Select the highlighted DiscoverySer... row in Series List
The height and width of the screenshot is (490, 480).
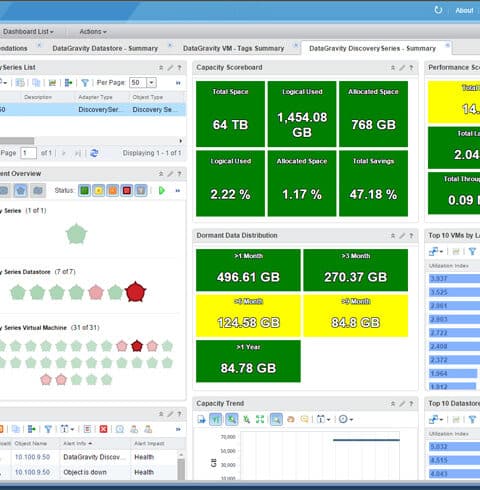tap(92, 110)
